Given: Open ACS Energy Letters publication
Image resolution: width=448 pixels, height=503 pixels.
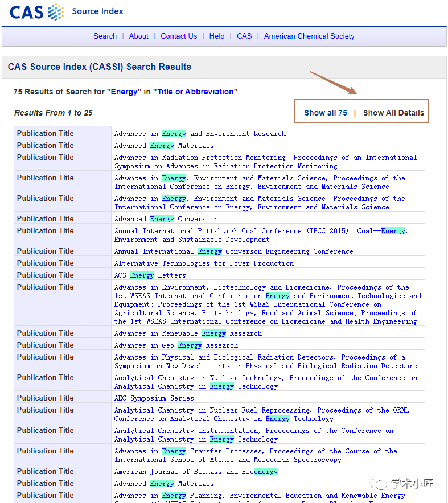Looking at the screenshot, I should [x=150, y=275].
